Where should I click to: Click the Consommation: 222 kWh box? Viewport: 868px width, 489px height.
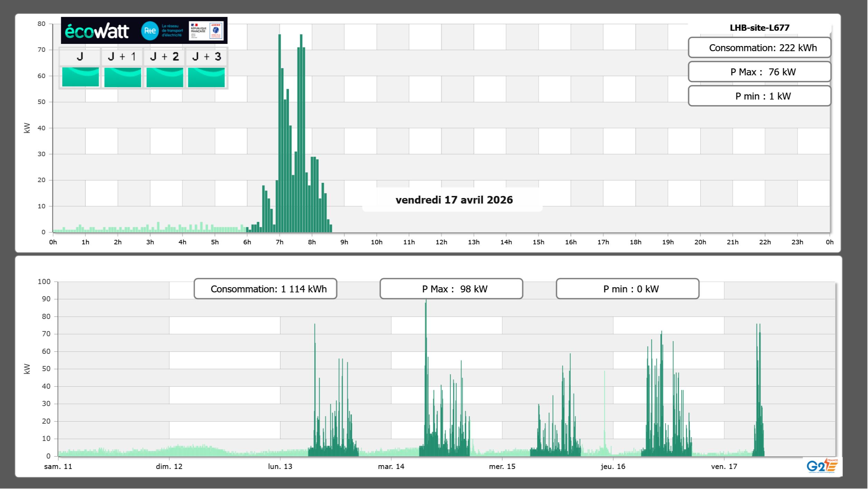coord(759,48)
